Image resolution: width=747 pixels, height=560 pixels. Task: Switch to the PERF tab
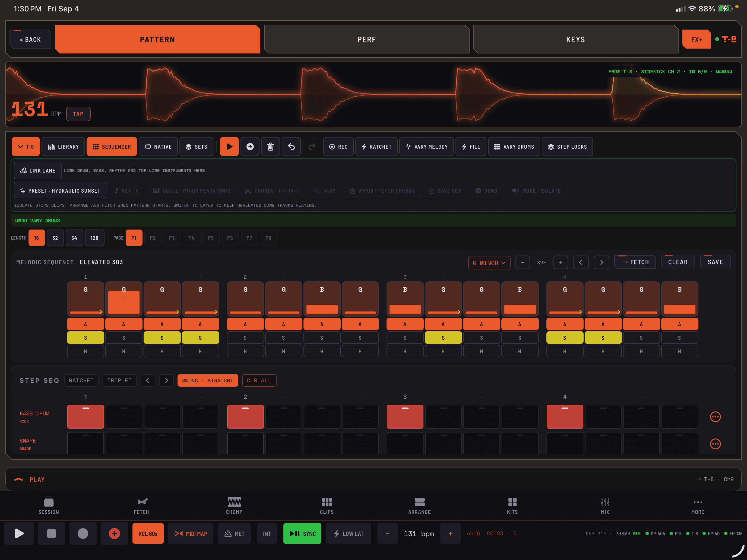pos(366,39)
